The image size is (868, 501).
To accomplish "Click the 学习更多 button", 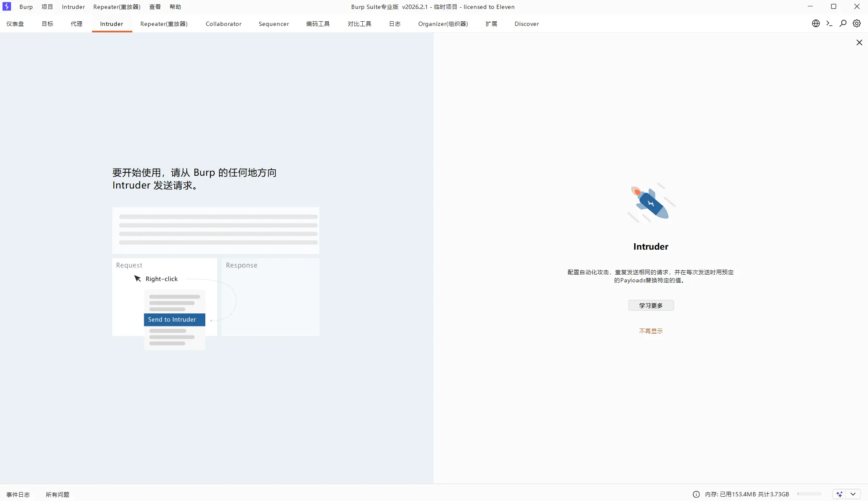I will click(x=651, y=305).
